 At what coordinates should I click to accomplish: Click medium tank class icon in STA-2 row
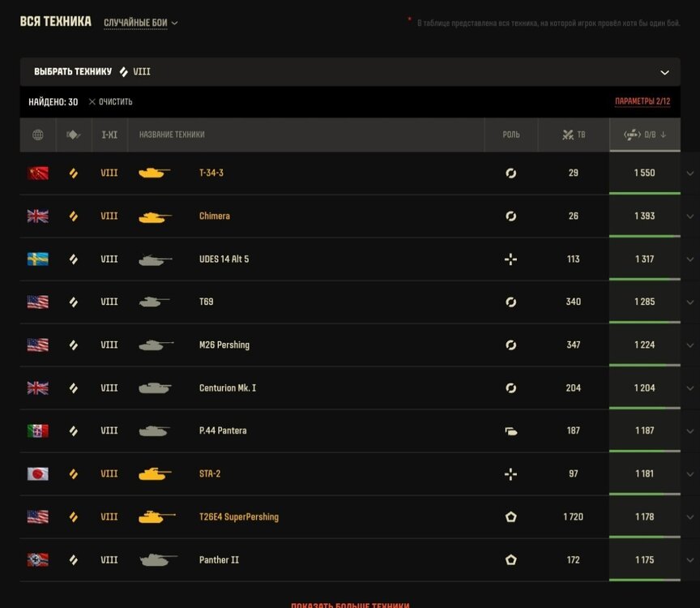point(74,474)
